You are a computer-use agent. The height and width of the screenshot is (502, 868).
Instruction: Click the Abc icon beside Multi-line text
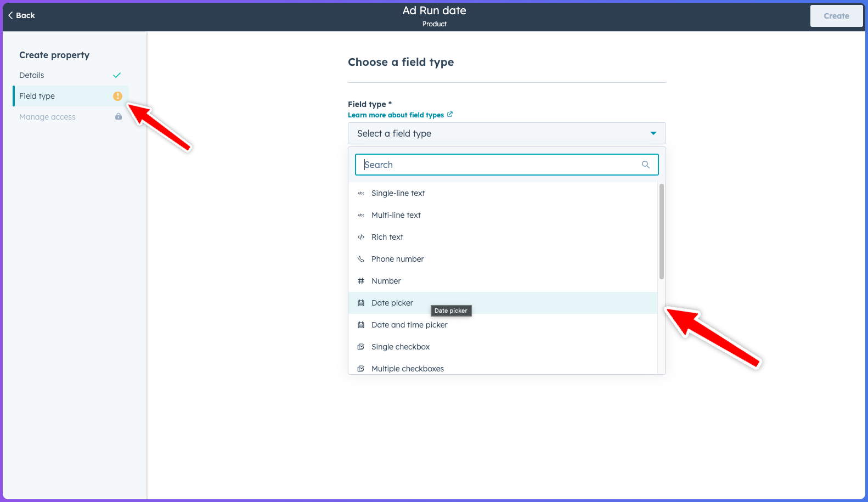(x=361, y=215)
